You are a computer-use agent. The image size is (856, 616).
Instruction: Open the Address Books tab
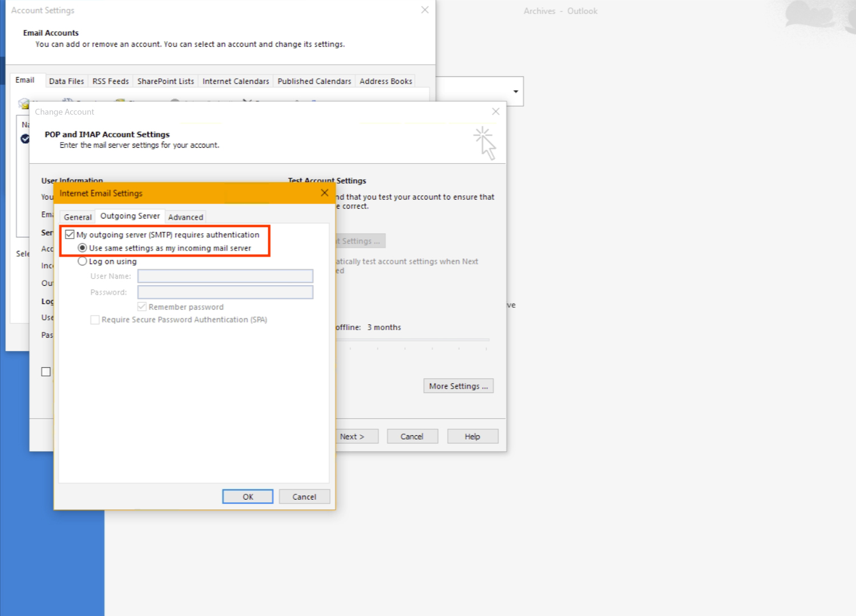pyautogui.click(x=385, y=81)
